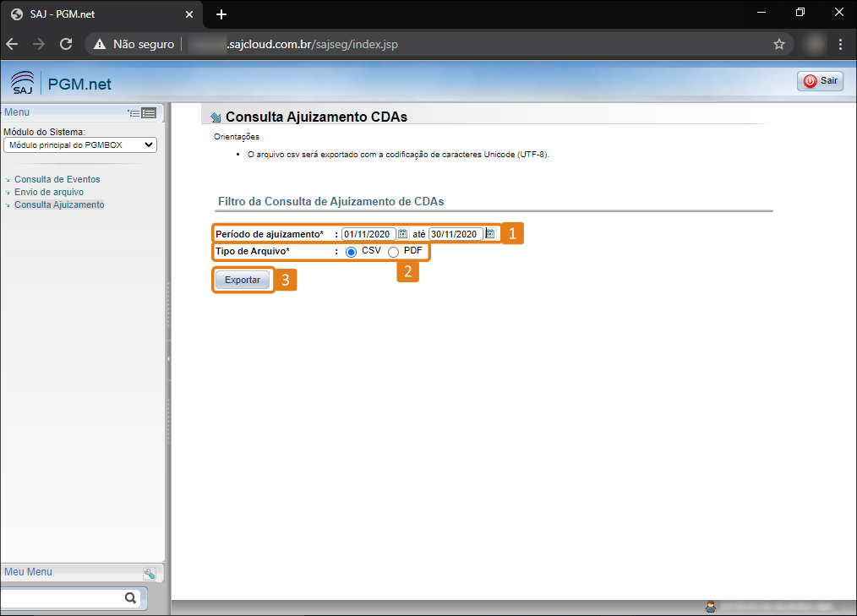Screen dimensions: 857x616
Task: Select the Consulta Ajuizamento menu item
Action: pyautogui.click(x=59, y=204)
